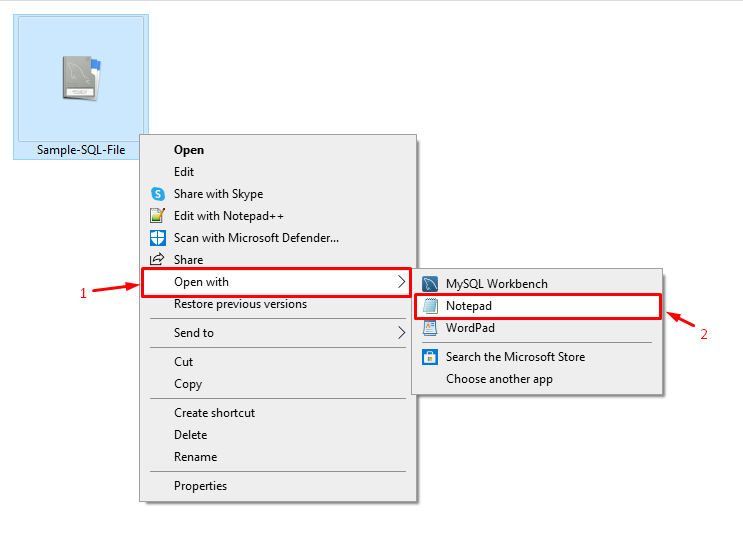743x559 pixels.
Task: Click the Notepad icon in submenu
Action: (x=430, y=306)
